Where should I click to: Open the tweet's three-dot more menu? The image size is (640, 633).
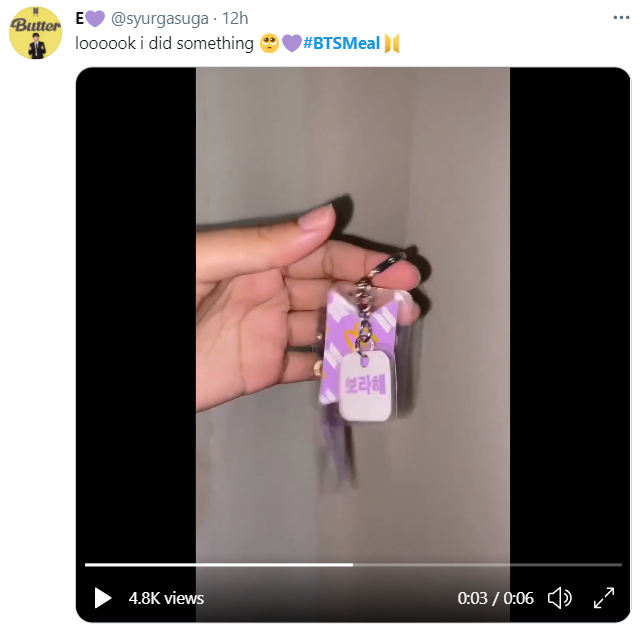tap(621, 18)
